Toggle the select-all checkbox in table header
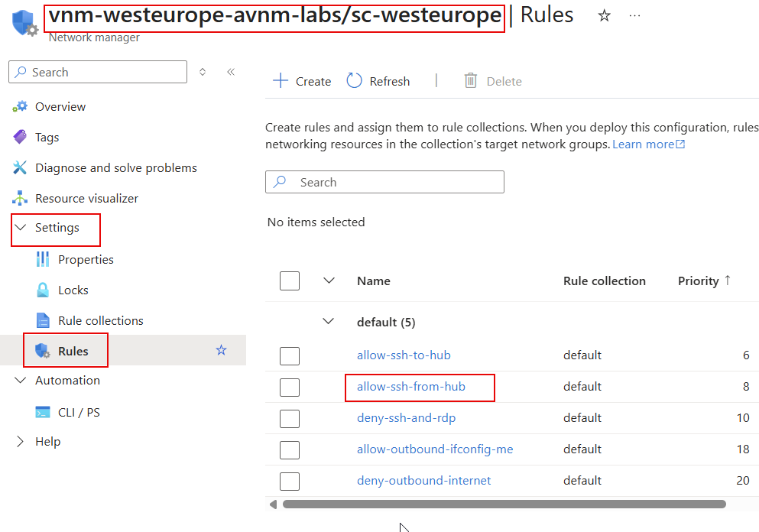 click(x=290, y=281)
